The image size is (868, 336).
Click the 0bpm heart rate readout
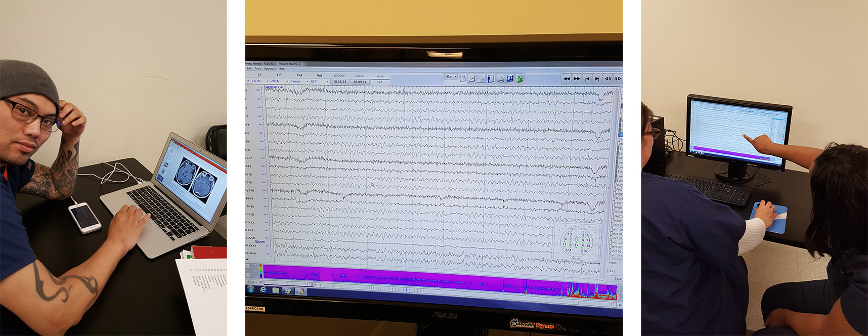260,242
